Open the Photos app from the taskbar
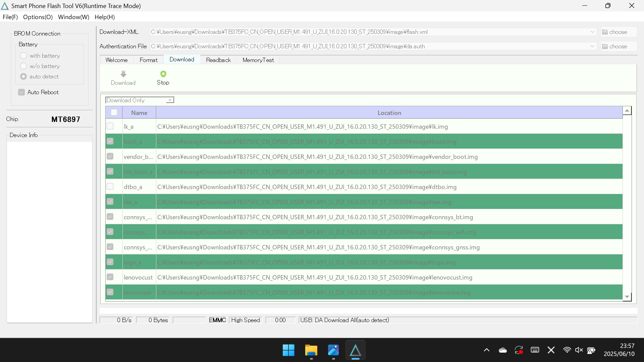Screen dimensions: 644x362 pyautogui.click(x=333, y=350)
